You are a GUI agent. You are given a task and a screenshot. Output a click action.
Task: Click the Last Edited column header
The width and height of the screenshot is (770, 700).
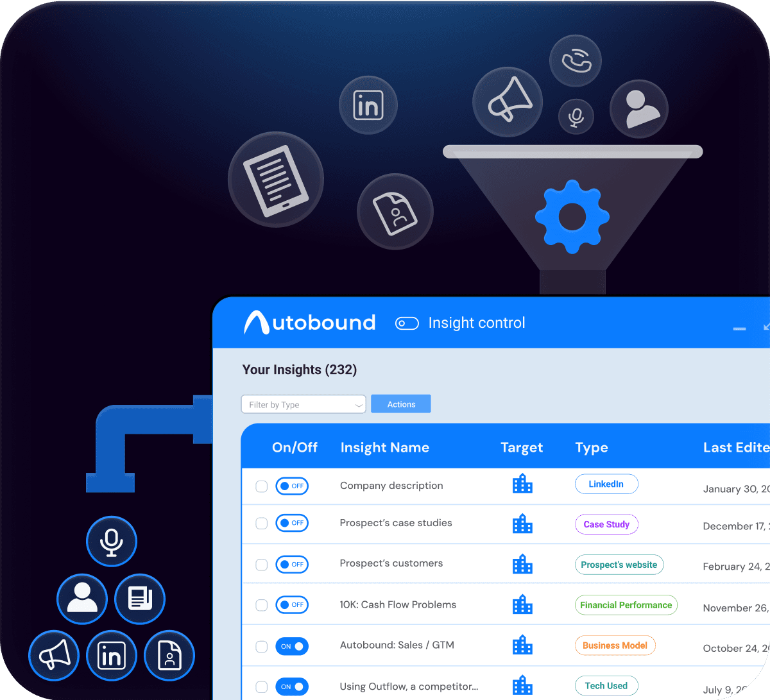(736, 447)
